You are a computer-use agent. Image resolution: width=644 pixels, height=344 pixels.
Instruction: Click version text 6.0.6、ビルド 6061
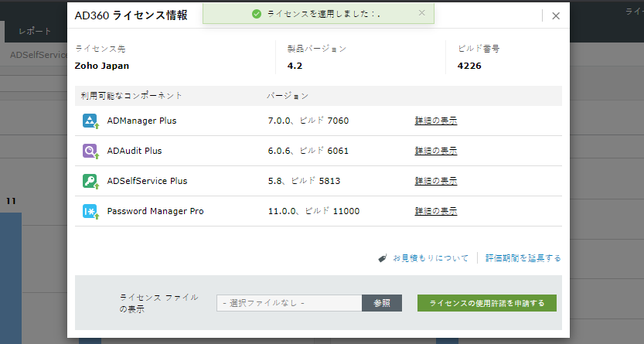pos(308,151)
